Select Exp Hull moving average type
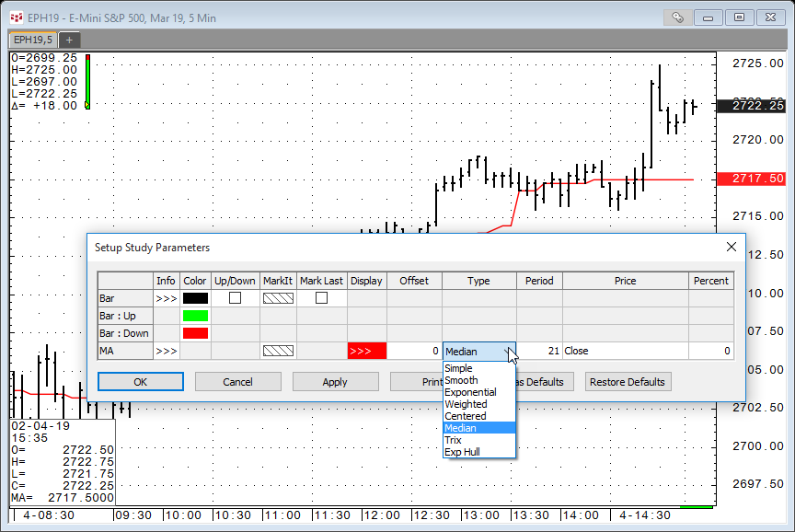The height and width of the screenshot is (532, 795). coord(464,452)
